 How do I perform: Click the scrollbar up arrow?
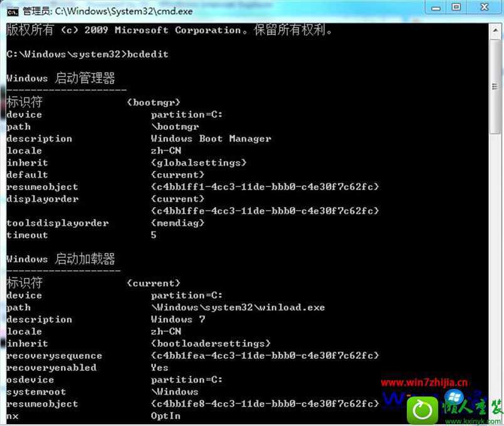coord(495,31)
